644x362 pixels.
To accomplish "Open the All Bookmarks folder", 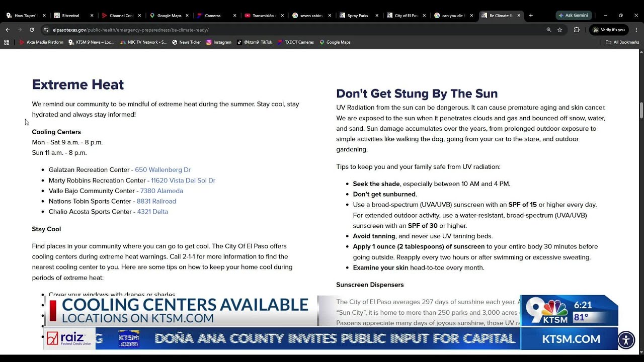I will [622, 42].
